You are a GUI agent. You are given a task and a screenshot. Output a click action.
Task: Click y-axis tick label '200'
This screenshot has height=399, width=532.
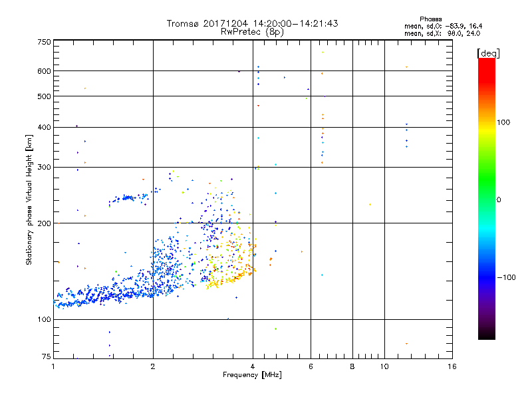[44, 223]
